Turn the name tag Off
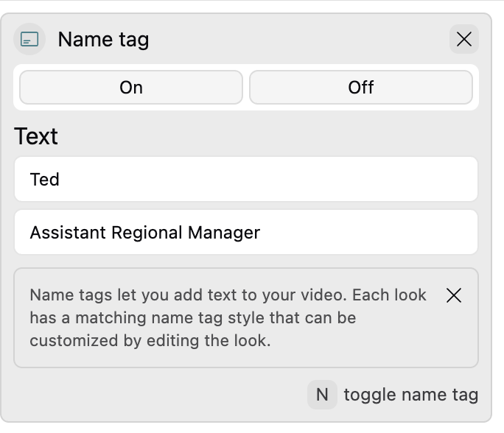 (361, 88)
